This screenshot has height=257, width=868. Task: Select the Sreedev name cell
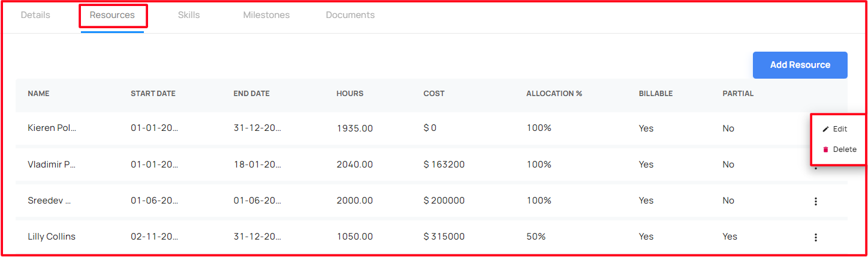(x=49, y=201)
